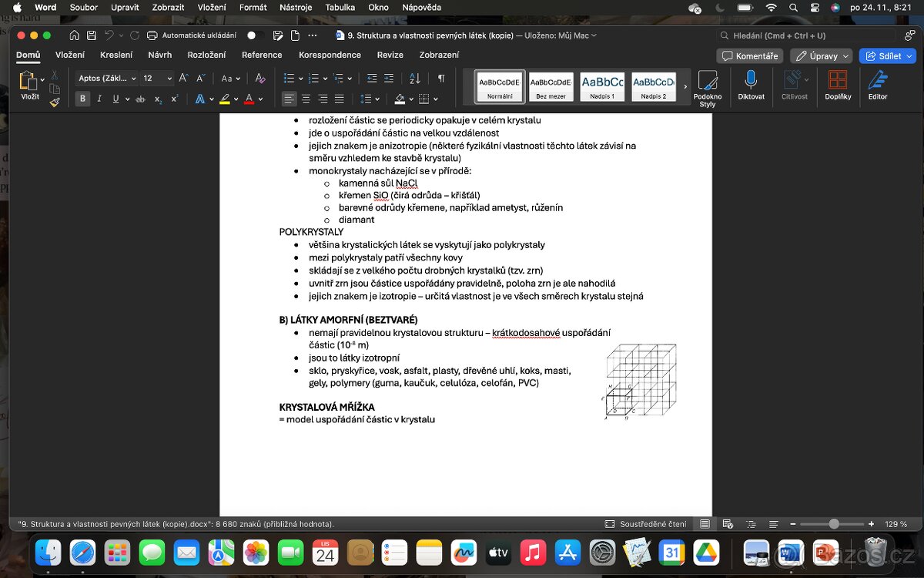Clear formatting with the eraser A icon
Viewport: 924px width, 578px height.
click(260, 78)
